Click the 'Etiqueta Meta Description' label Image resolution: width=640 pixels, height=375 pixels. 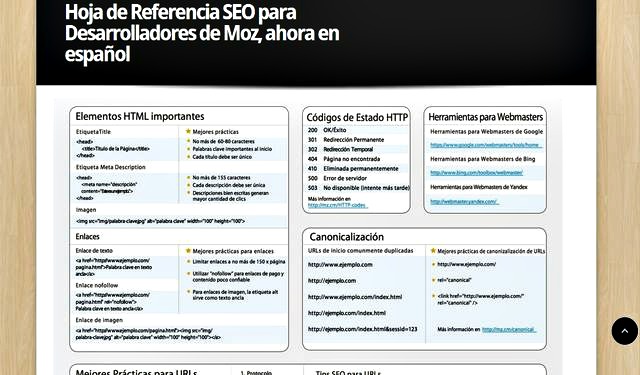111,167
